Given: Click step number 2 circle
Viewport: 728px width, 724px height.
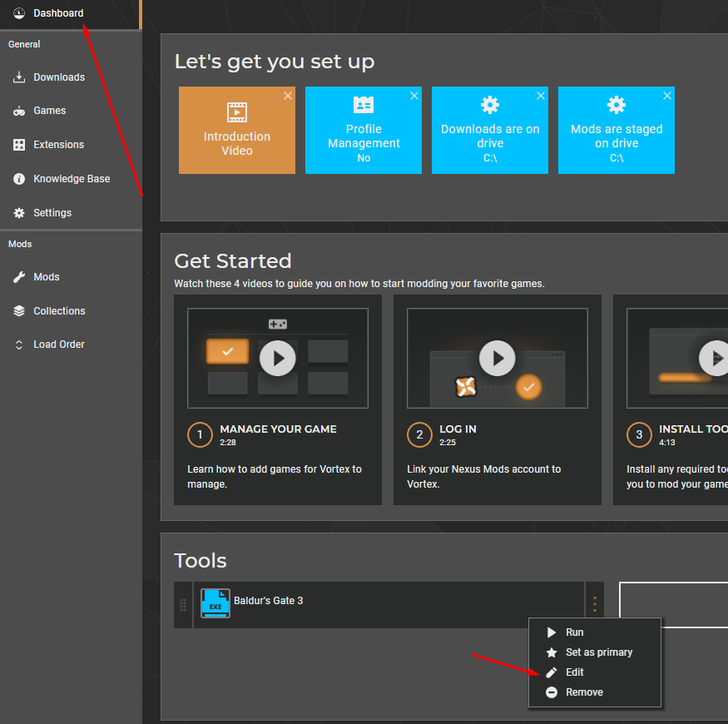Looking at the screenshot, I should click(x=419, y=434).
